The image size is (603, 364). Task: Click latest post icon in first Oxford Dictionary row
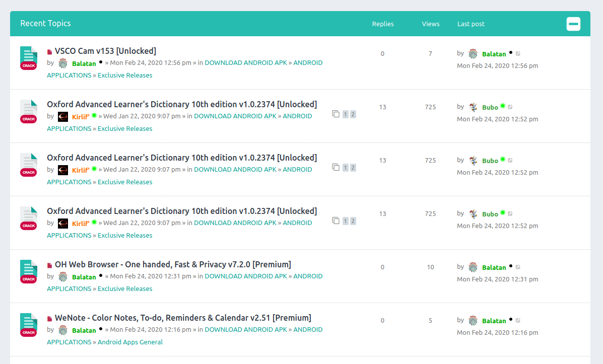[510, 107]
